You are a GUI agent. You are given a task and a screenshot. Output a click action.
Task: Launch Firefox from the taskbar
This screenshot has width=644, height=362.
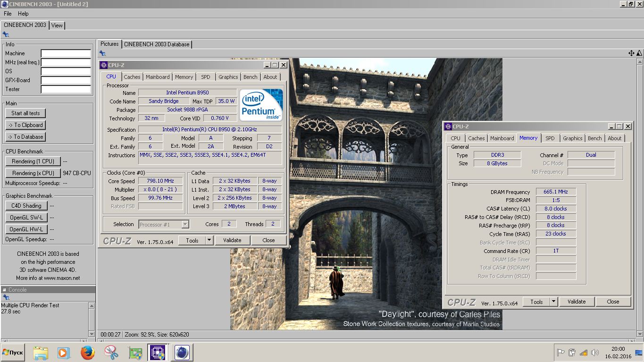click(88, 353)
